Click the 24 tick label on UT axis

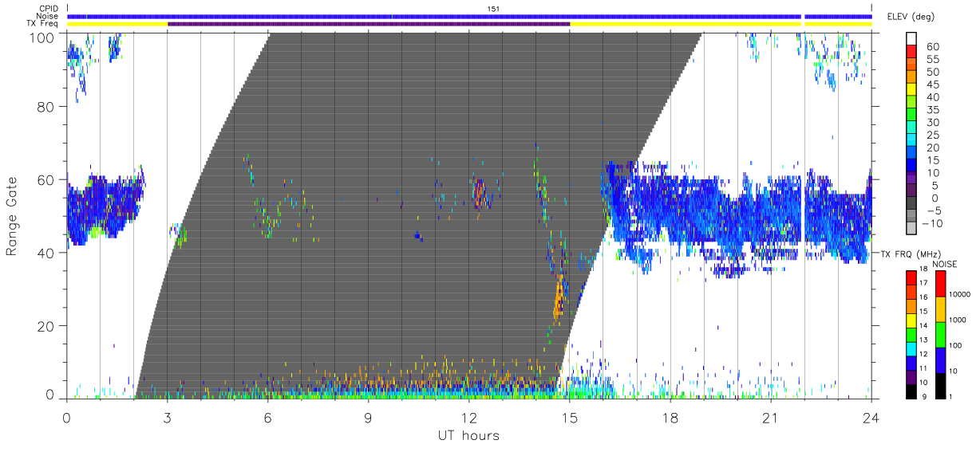(871, 419)
